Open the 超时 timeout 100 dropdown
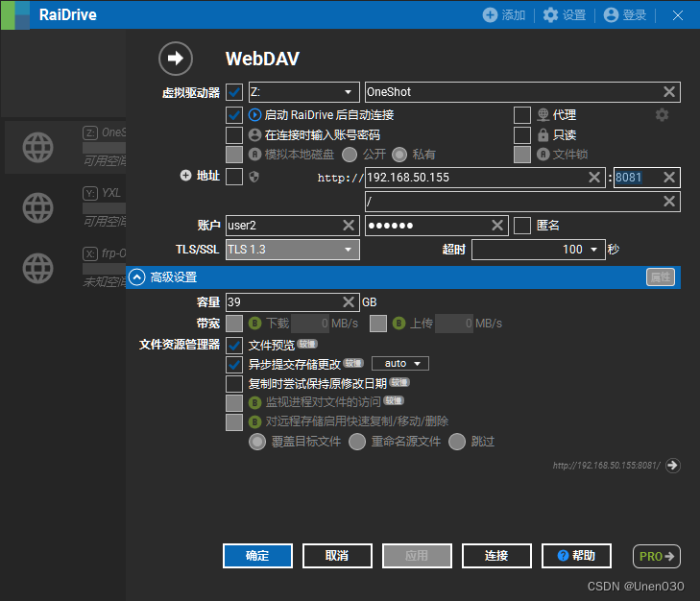 (539, 250)
